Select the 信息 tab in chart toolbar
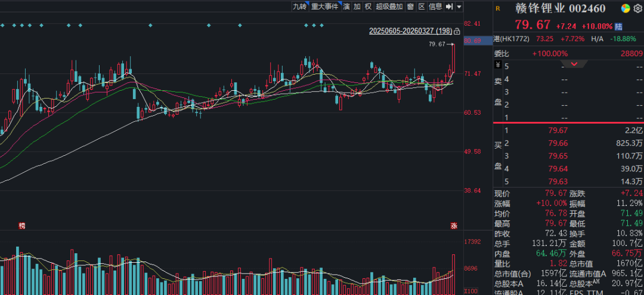Viewport: 644px width, 295px height. pyautogui.click(x=435, y=7)
